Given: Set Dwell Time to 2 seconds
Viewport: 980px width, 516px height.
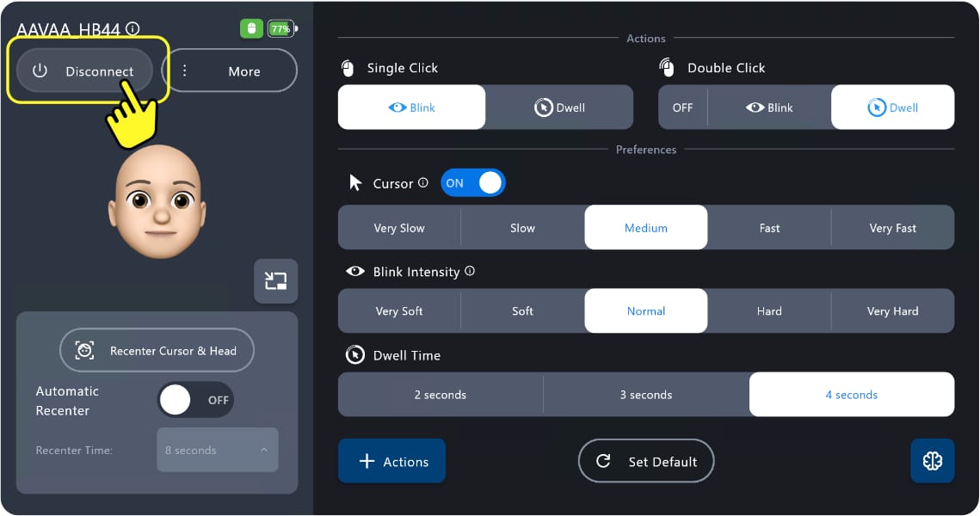Looking at the screenshot, I should click(441, 395).
